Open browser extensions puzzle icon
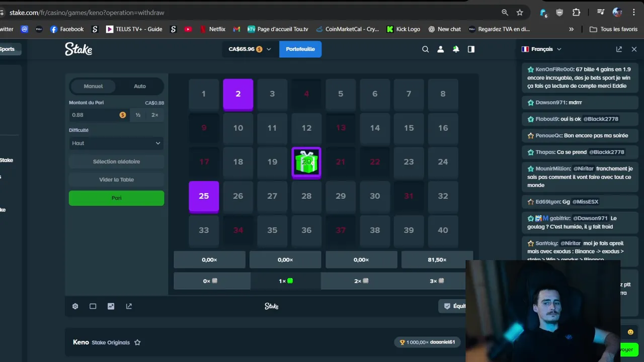The height and width of the screenshot is (362, 644). 577,13
